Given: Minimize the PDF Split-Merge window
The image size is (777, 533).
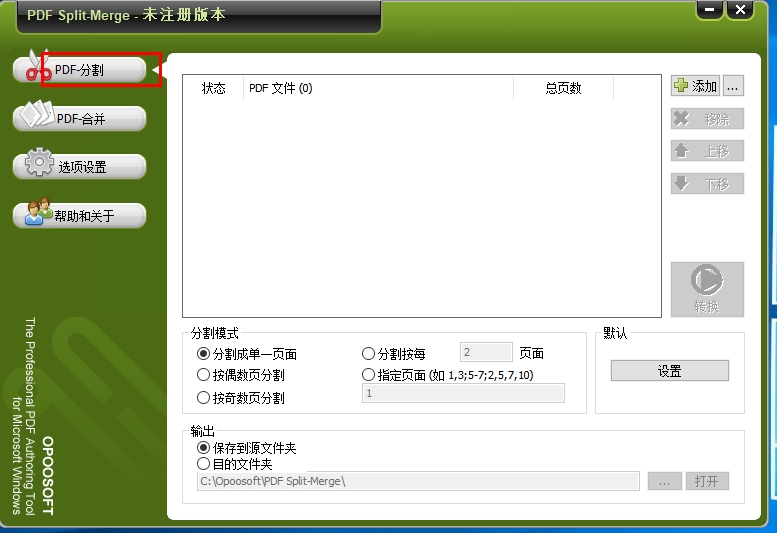Looking at the screenshot, I should click(x=710, y=10).
